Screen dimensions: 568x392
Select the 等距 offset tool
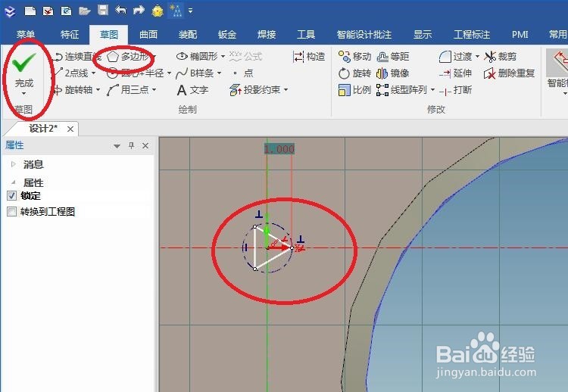pos(392,57)
